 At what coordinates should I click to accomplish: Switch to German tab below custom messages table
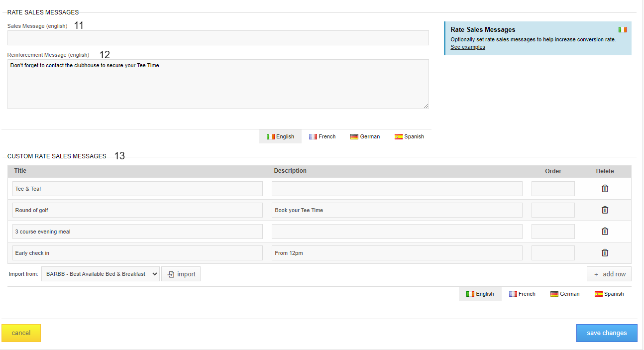point(565,294)
